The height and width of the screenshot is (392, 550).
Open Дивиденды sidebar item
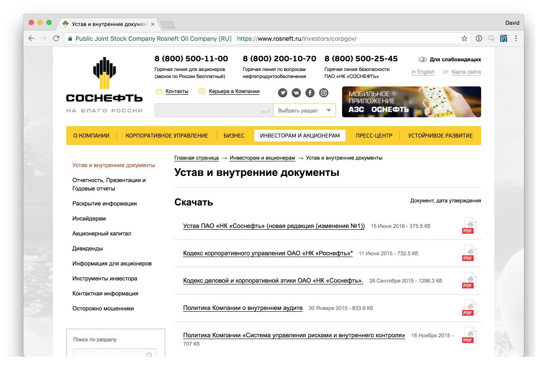click(x=88, y=249)
